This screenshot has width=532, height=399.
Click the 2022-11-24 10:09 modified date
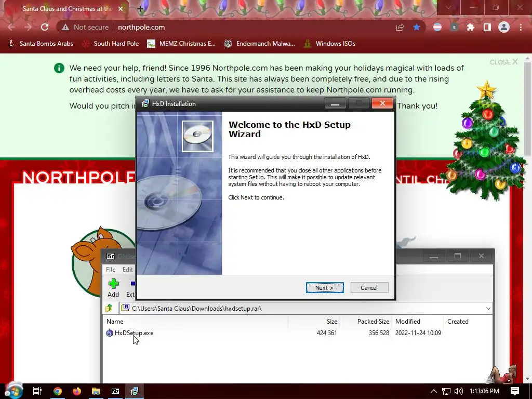(x=418, y=333)
